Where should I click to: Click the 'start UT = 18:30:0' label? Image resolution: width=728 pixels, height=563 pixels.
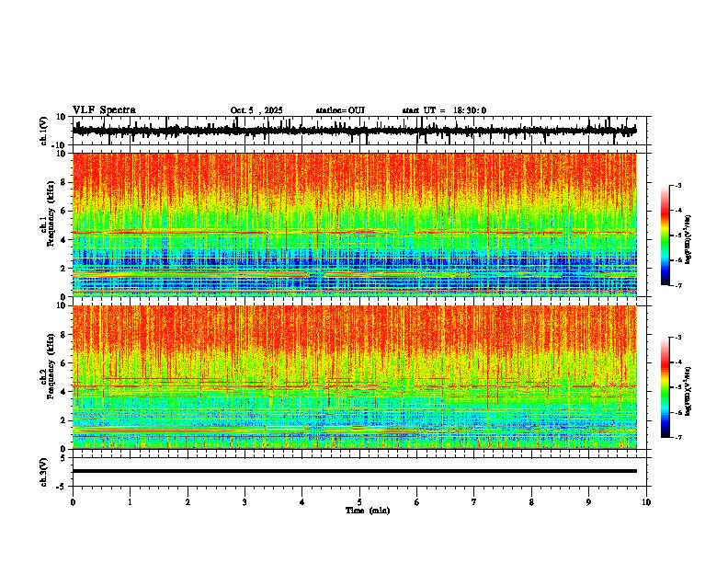coord(444,110)
